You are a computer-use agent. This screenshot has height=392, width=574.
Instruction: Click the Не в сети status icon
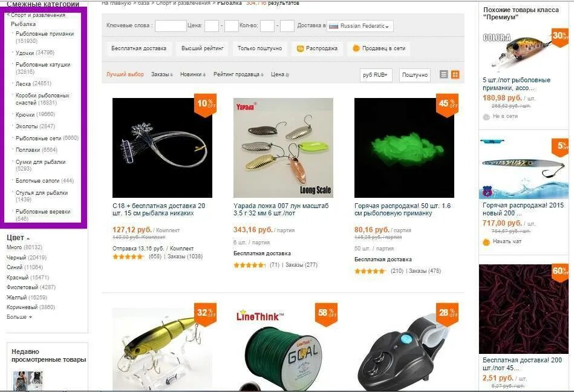486,117
